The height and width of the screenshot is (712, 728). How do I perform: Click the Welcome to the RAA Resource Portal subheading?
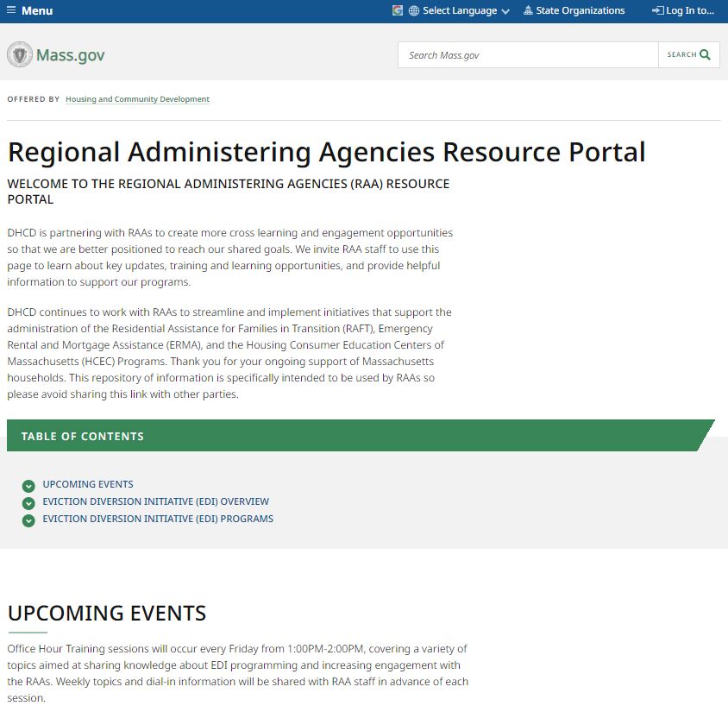pyautogui.click(x=229, y=192)
